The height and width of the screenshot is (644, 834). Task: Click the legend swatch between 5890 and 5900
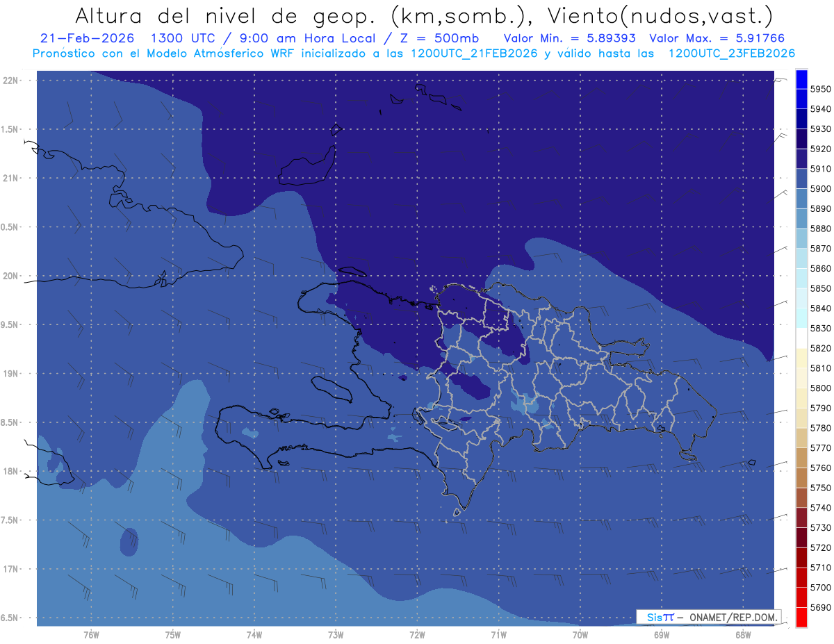pos(801,199)
